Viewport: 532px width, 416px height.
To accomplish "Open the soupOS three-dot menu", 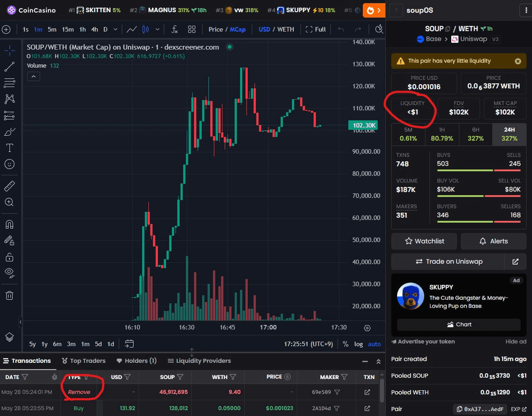I will [x=526, y=10].
